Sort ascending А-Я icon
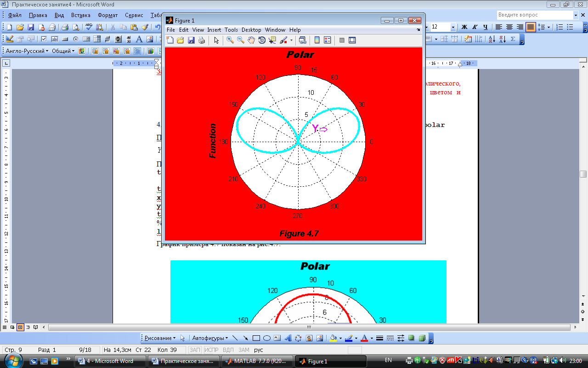This screenshot has height=368, width=588. (492, 39)
